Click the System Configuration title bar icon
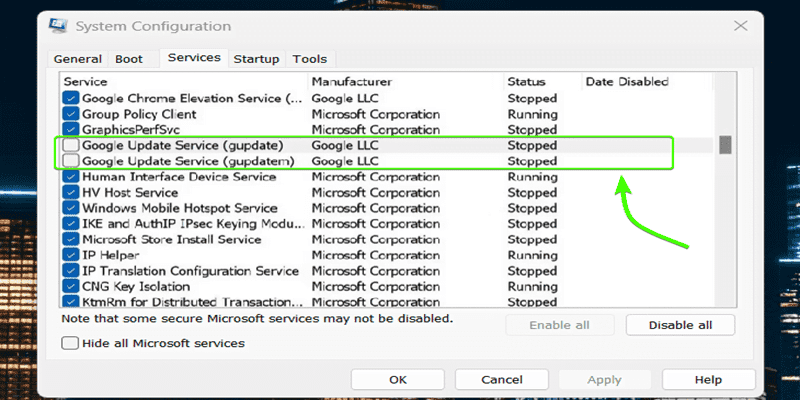The width and height of the screenshot is (800, 400). pyautogui.click(x=58, y=25)
